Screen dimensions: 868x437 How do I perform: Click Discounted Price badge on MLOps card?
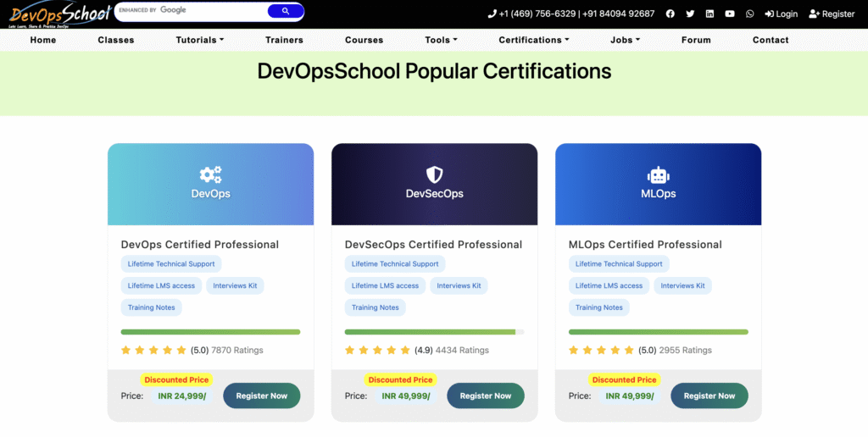(x=625, y=379)
